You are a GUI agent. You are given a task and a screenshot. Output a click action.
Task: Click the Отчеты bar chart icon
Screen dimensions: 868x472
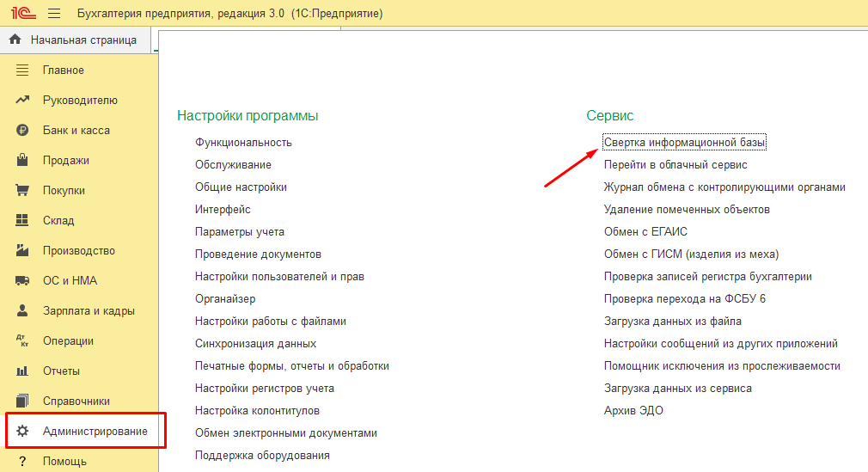pos(22,371)
